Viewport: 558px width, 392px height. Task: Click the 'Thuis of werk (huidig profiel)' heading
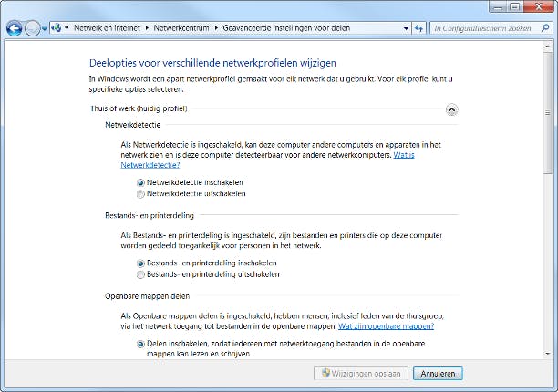pyautogui.click(x=139, y=108)
